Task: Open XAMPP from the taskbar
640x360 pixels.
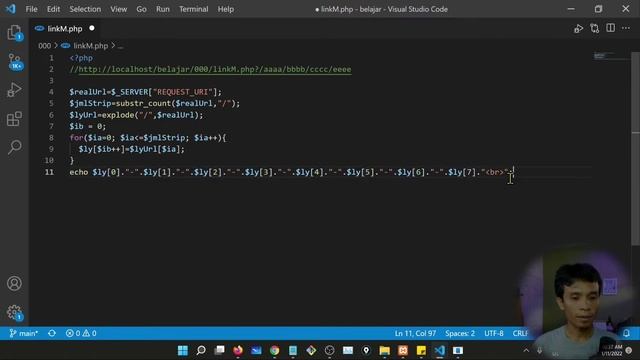Action: pos(403,350)
